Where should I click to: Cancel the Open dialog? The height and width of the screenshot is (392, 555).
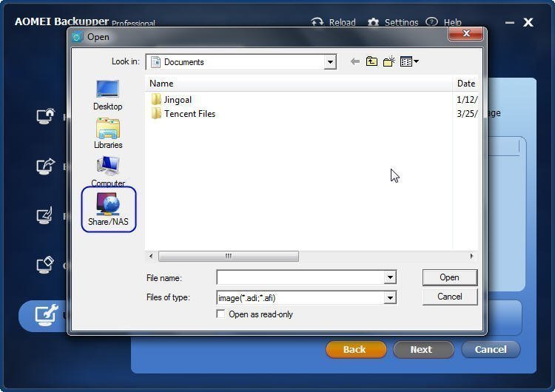pyautogui.click(x=449, y=297)
